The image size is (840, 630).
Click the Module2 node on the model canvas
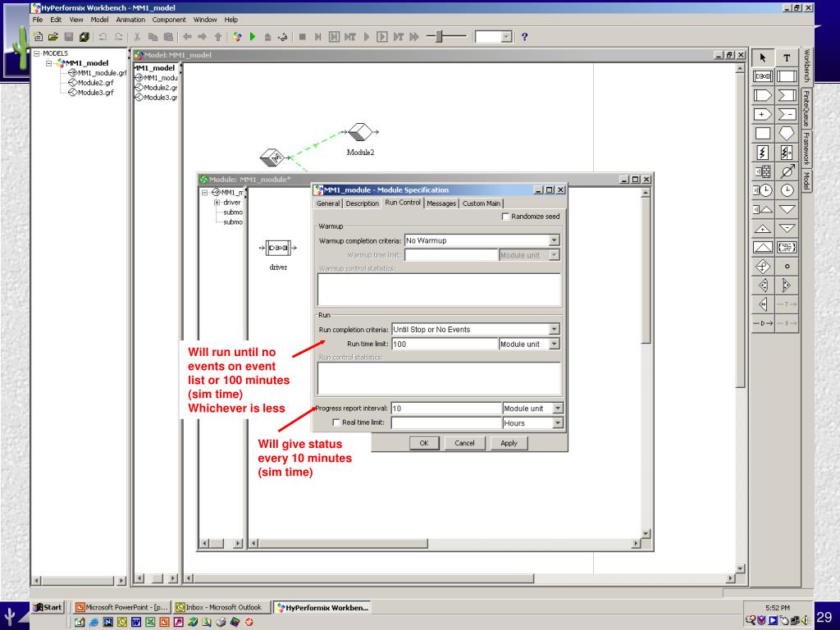(x=360, y=132)
